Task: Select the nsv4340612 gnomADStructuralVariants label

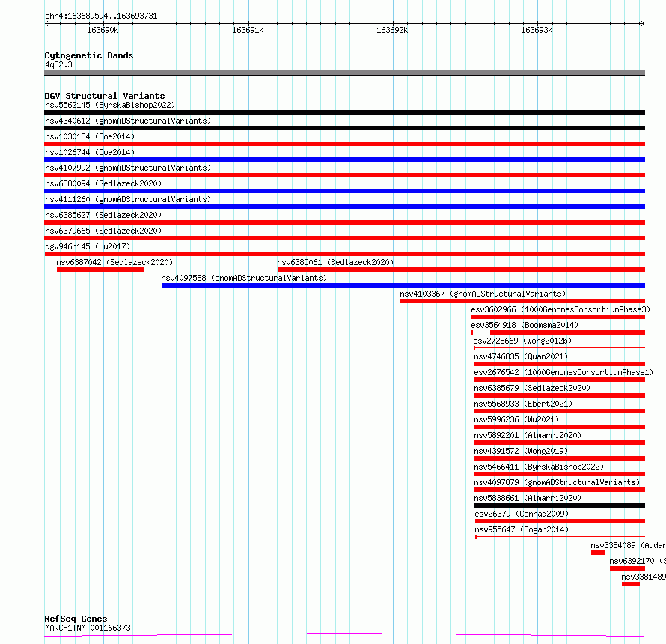Action: tap(128, 121)
